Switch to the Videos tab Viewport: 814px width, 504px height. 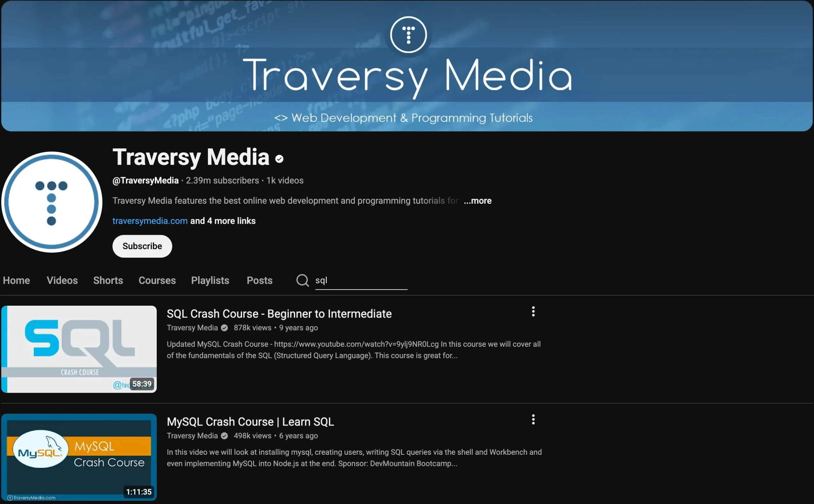(x=62, y=280)
